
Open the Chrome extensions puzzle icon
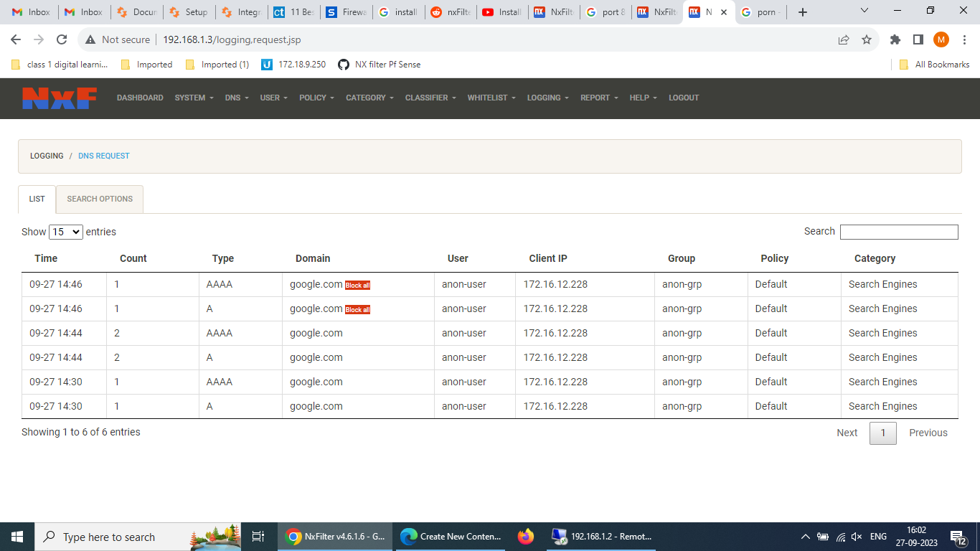(895, 40)
